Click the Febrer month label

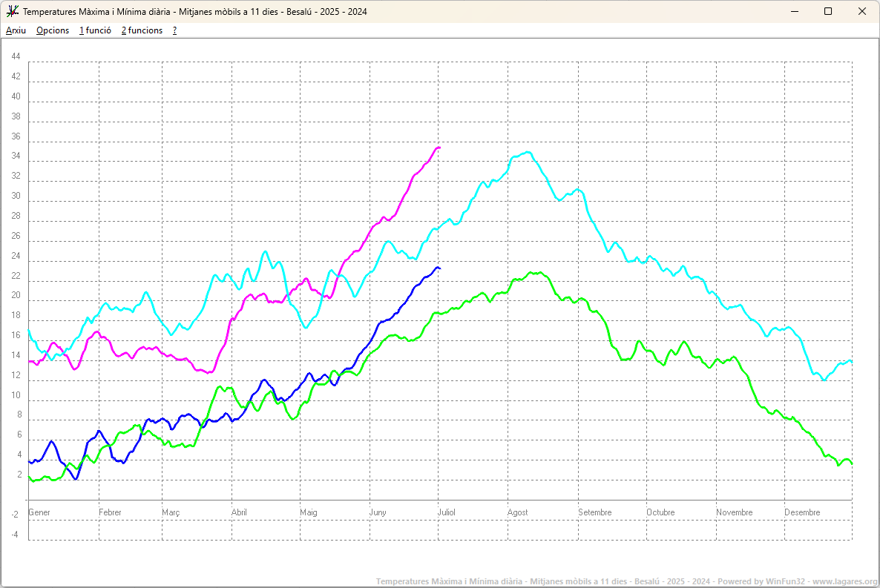[110, 512]
